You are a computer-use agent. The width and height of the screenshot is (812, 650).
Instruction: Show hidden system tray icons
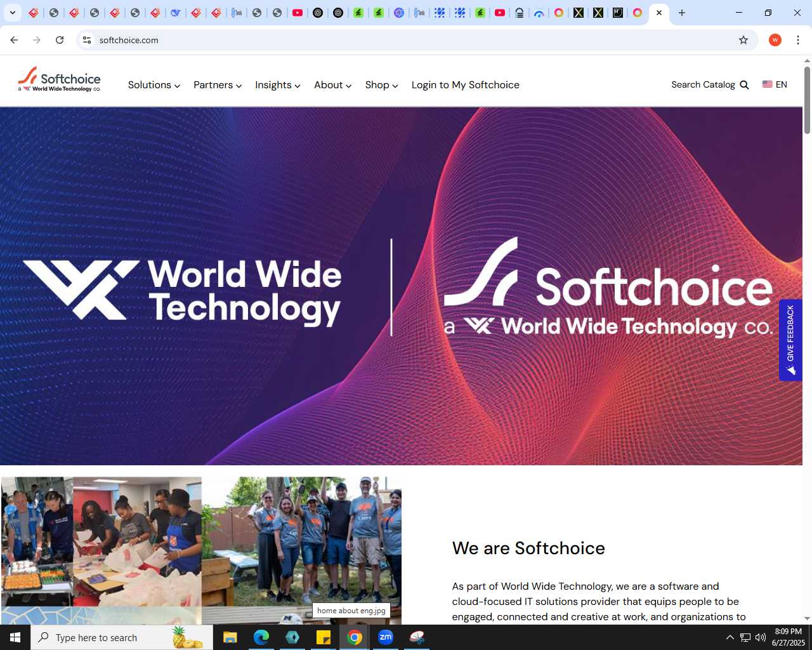pos(730,637)
